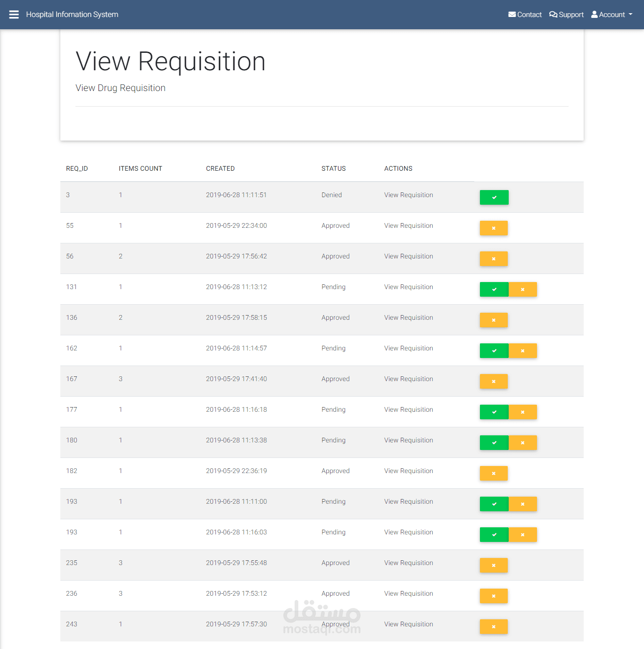Click the yellow X for requisition 243
The image size is (644, 649).
(x=494, y=626)
